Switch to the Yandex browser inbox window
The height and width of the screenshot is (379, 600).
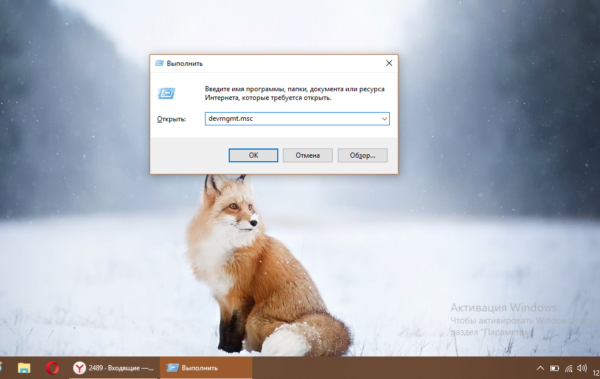tap(113, 368)
